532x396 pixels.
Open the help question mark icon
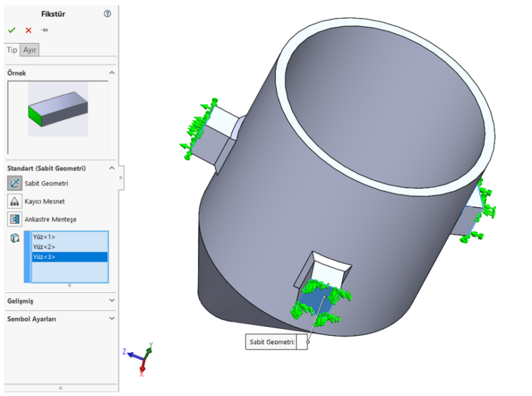pos(107,14)
